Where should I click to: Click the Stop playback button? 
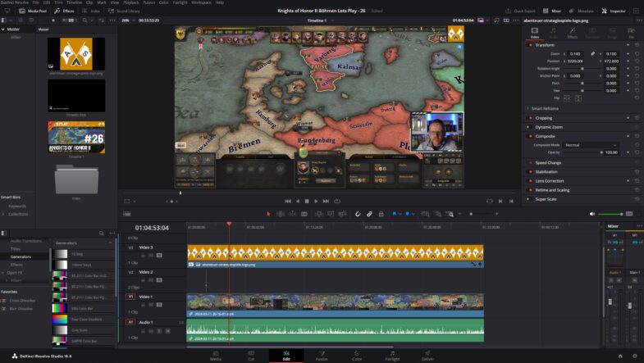(x=307, y=201)
